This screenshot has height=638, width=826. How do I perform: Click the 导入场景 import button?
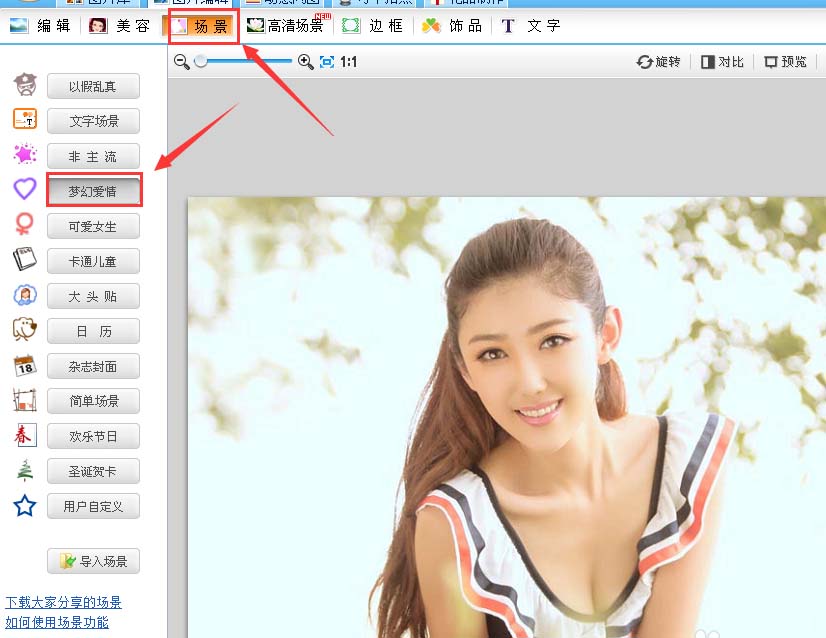tap(93, 561)
